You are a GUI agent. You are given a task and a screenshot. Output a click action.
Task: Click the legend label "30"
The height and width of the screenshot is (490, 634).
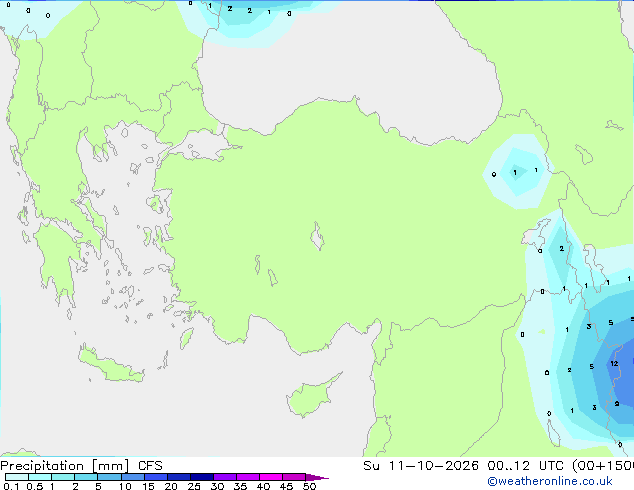click(x=217, y=486)
